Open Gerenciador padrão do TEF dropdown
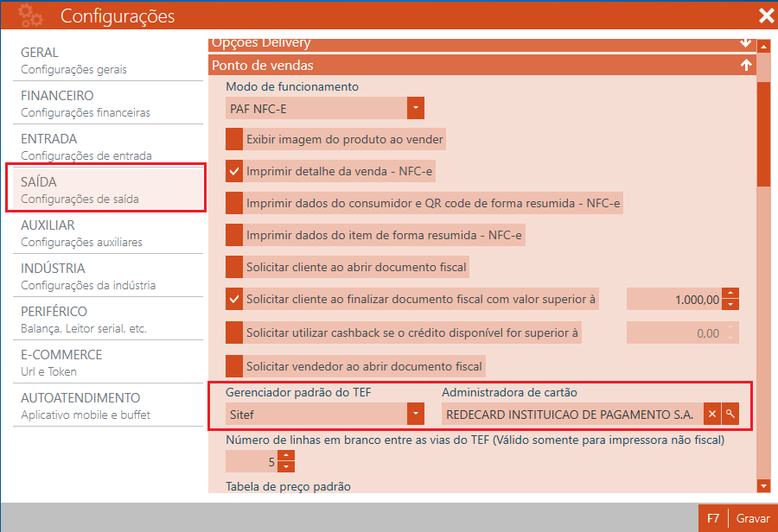 pyautogui.click(x=416, y=415)
